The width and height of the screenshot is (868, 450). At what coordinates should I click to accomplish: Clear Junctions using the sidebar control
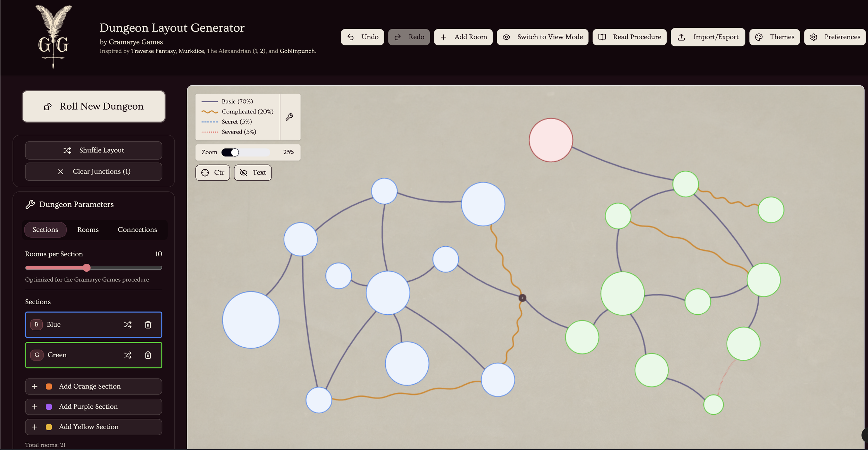tap(93, 171)
